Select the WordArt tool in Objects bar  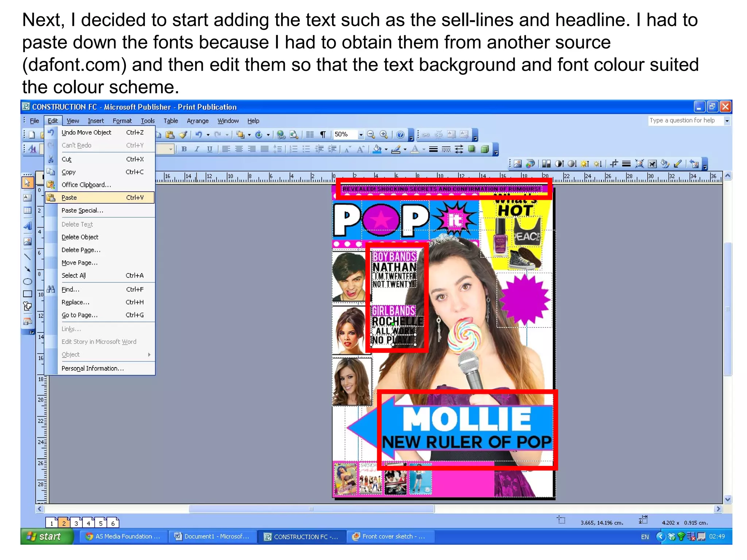[x=27, y=226]
